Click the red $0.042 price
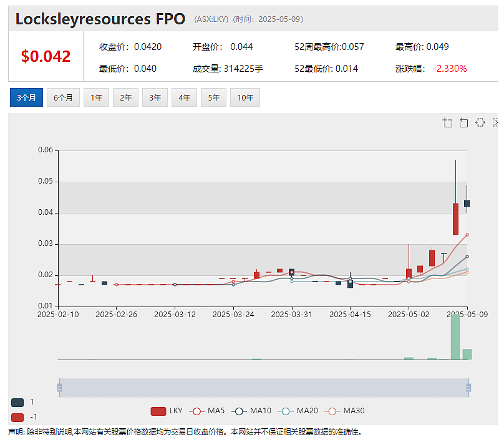This screenshot has width=504, height=447. click(x=46, y=56)
